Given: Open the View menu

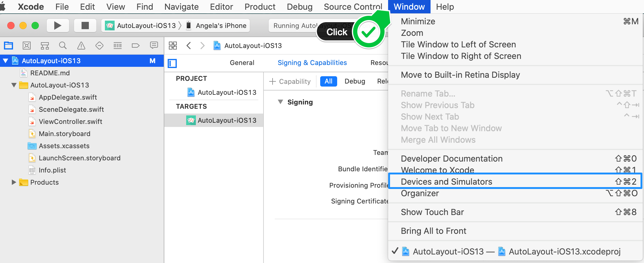Looking at the screenshot, I should tap(116, 7).
